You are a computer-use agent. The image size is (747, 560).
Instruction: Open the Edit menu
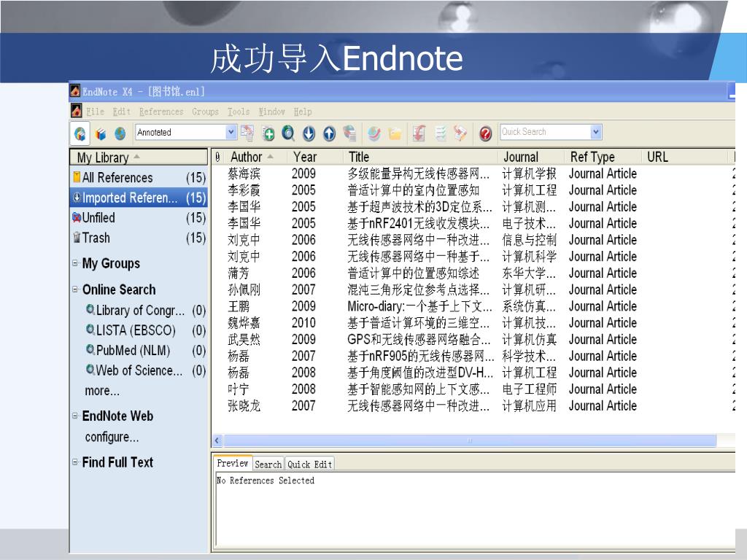click(122, 112)
